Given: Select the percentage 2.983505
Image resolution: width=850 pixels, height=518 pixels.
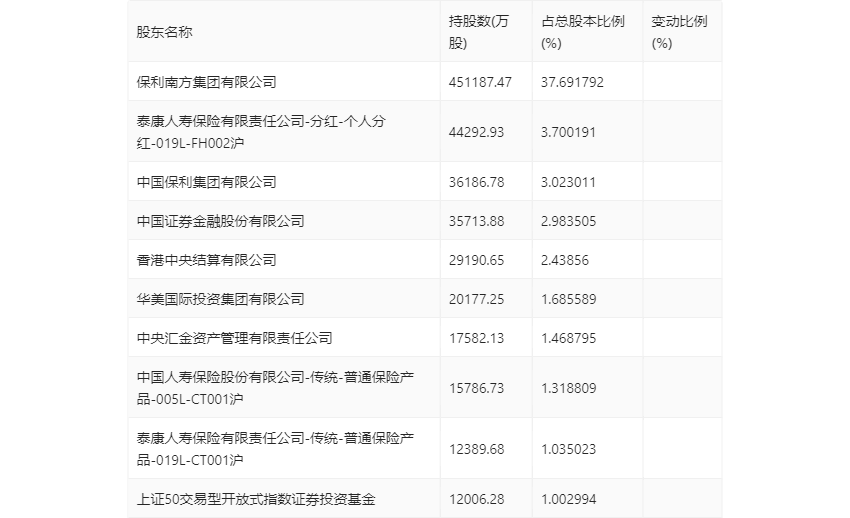Looking at the screenshot, I should coord(569,221).
